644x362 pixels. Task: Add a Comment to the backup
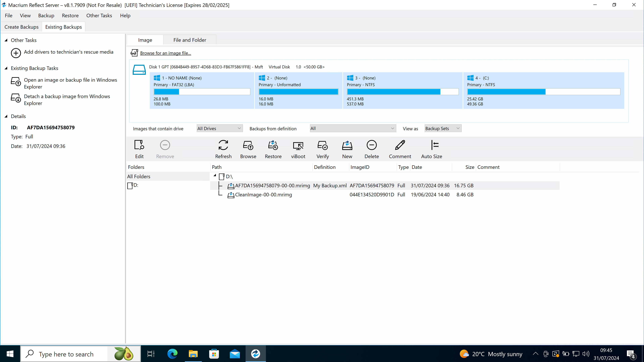tap(399, 149)
